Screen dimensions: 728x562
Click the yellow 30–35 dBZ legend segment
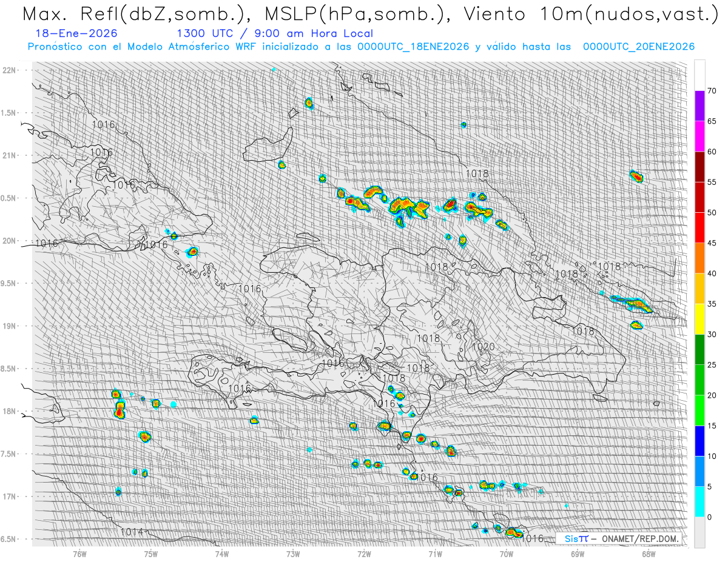(x=699, y=319)
